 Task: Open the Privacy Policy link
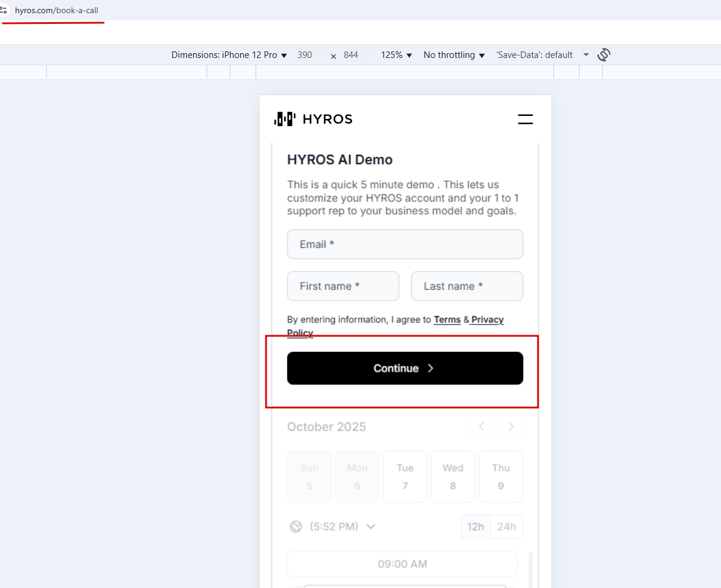tap(487, 320)
